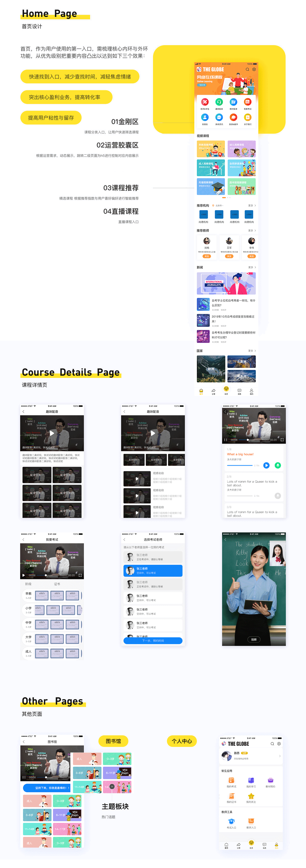Image resolution: width=306 pixels, height=868 pixels.
Task: Open 教材预约 icon in personal center
Action: click(x=270, y=780)
